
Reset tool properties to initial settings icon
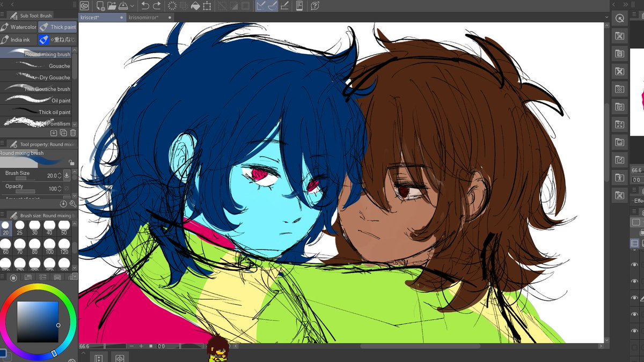[63, 204]
